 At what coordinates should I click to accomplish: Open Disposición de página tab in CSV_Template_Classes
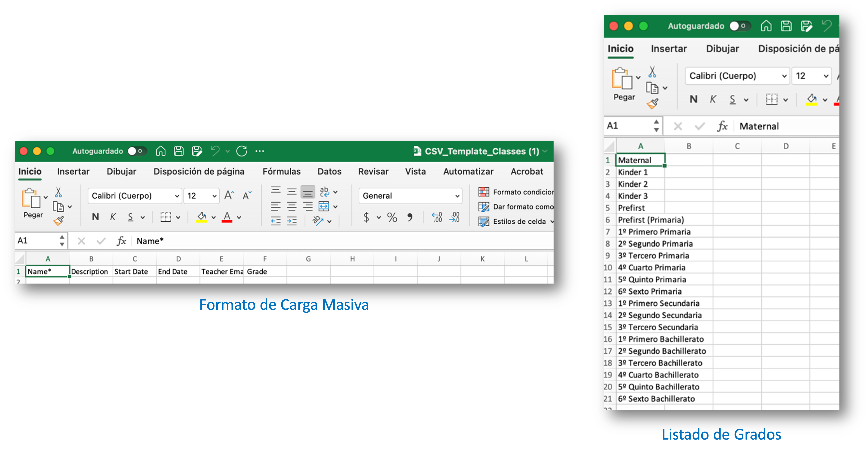(x=199, y=172)
